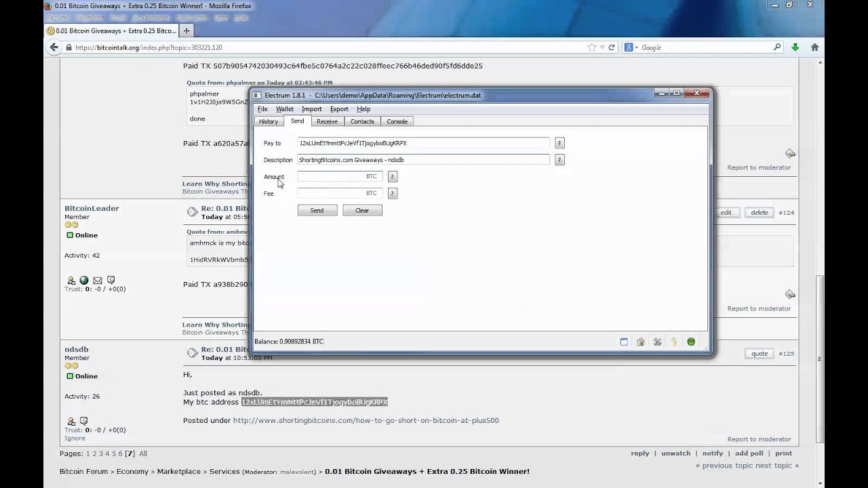
Task: Click the delete button on post #124
Action: (759, 212)
